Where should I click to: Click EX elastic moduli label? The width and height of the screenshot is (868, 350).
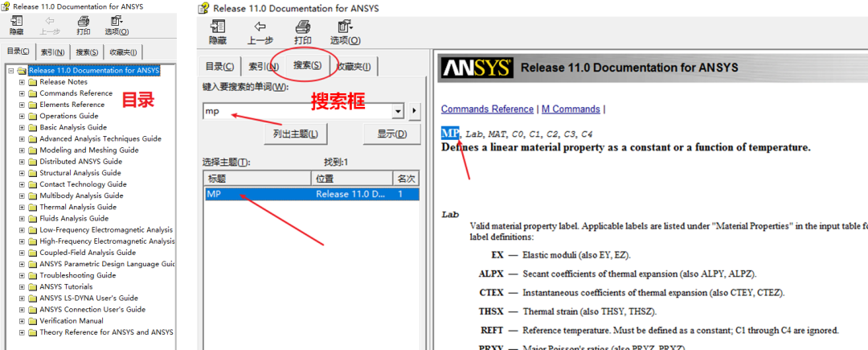pyautogui.click(x=497, y=255)
